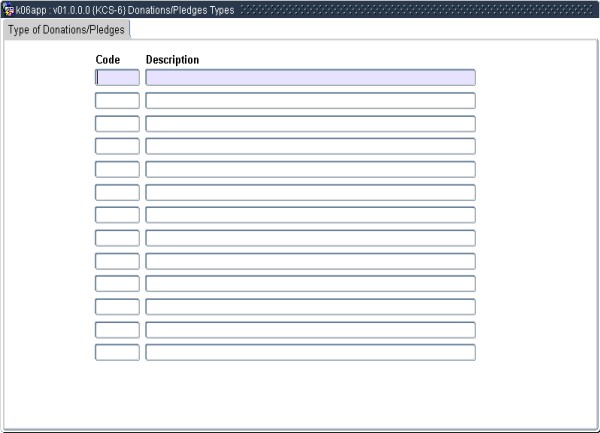Screen dimensions: 600x433
Task: Focus the second row Code field
Action: (x=117, y=100)
